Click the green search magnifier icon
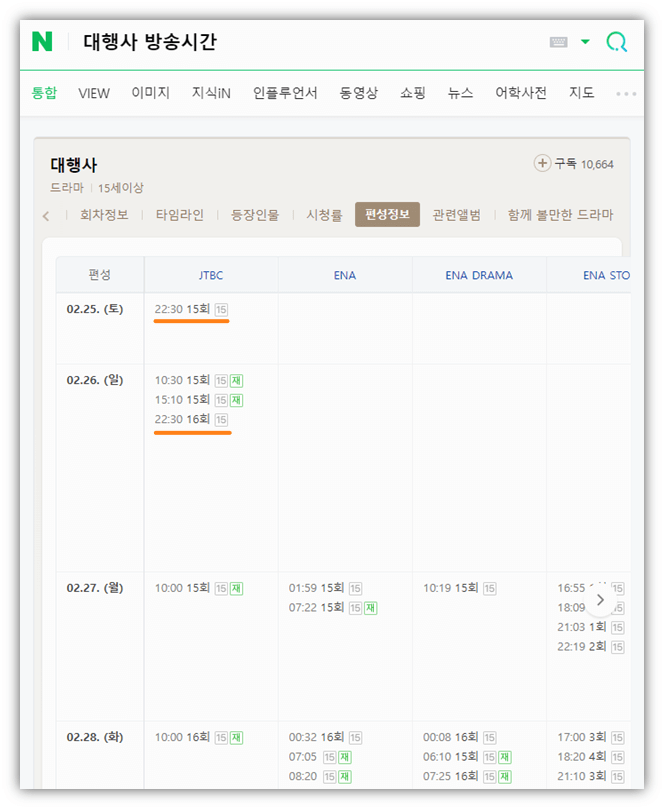Viewport: 664px width, 809px height. click(617, 42)
